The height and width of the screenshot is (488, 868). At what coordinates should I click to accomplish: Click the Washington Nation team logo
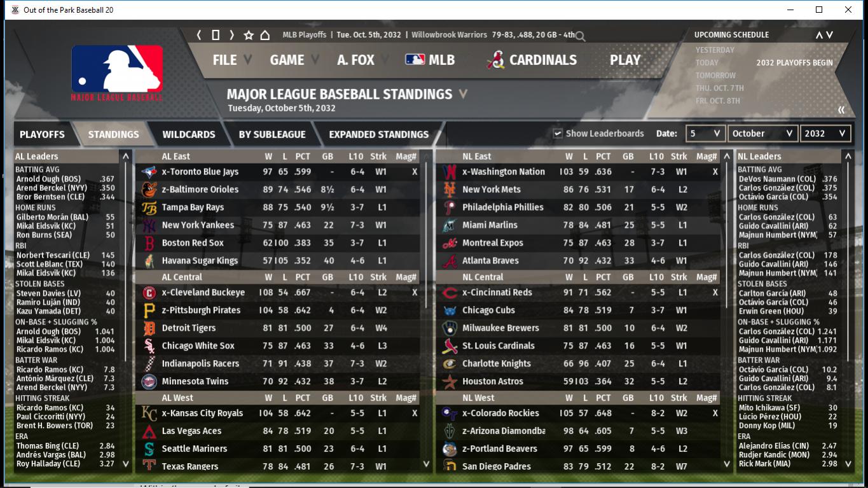pyautogui.click(x=450, y=172)
